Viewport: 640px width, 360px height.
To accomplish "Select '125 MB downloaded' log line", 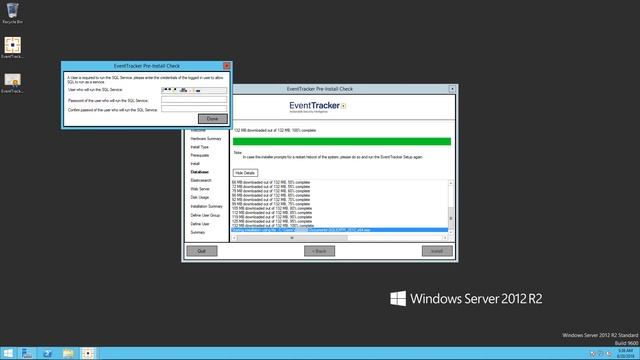I will 272,221.
